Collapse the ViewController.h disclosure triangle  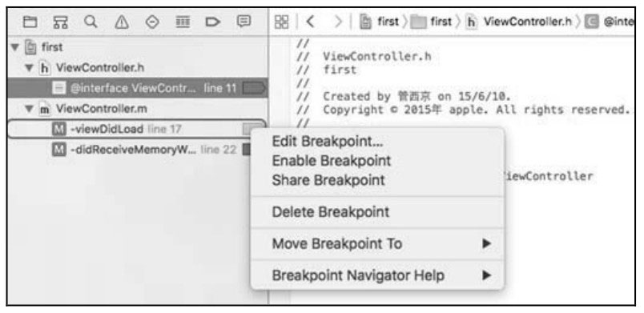pyautogui.click(x=28, y=68)
